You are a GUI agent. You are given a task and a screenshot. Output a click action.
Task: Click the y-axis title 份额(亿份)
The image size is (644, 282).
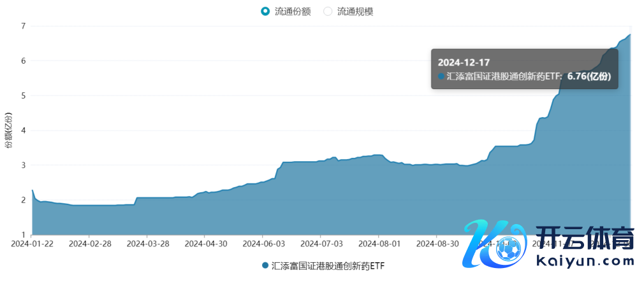click(x=9, y=130)
